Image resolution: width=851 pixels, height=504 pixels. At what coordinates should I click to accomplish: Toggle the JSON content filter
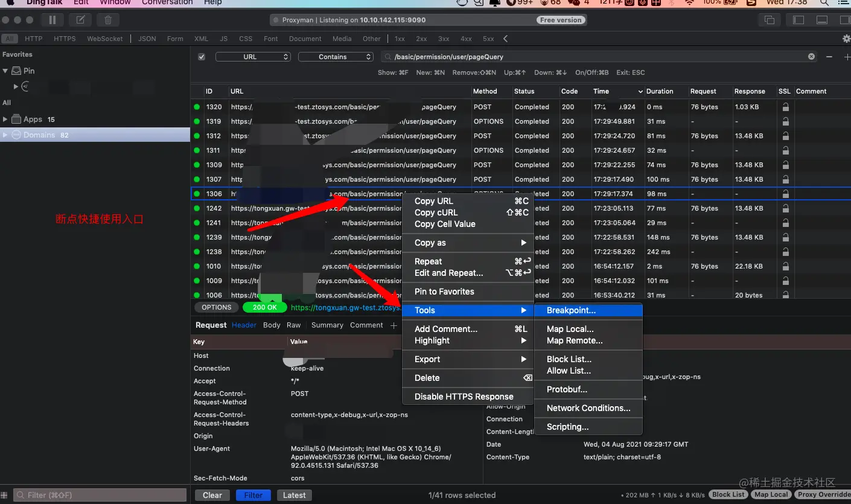pyautogui.click(x=147, y=39)
